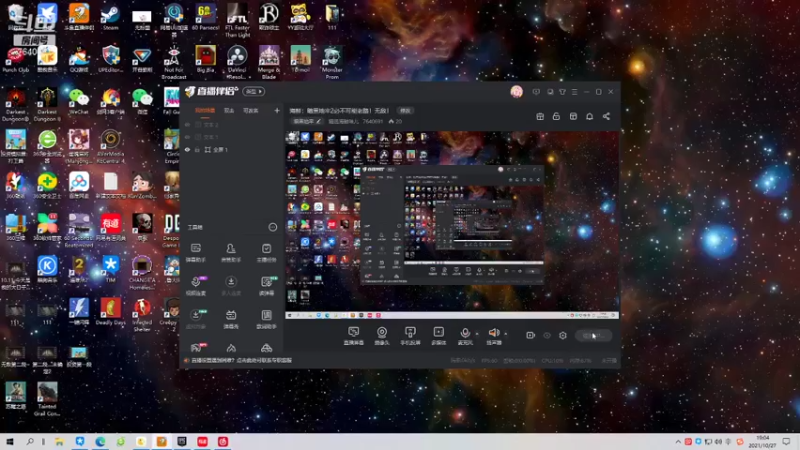800x450 pixels.
Task: Open the notification center on taskbar
Action: [787, 441]
